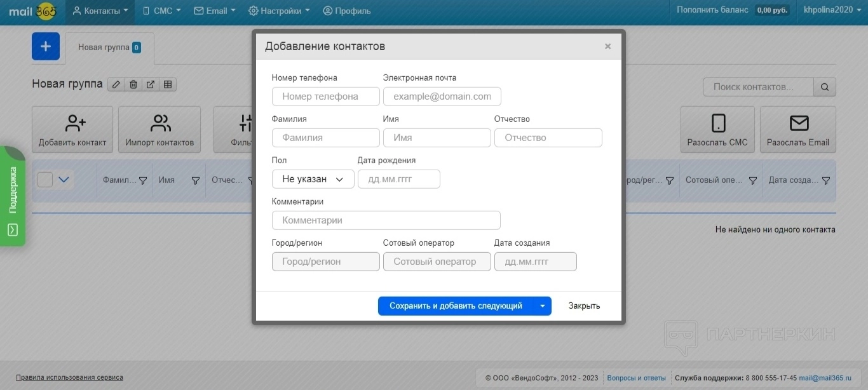Screen dimensions: 868x390
Task: Click the blue plus add group button
Action: pyautogui.click(x=46, y=46)
